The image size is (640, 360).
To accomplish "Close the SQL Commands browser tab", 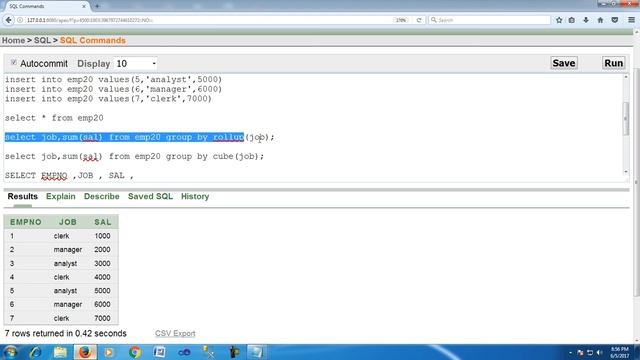I will 84,6.
